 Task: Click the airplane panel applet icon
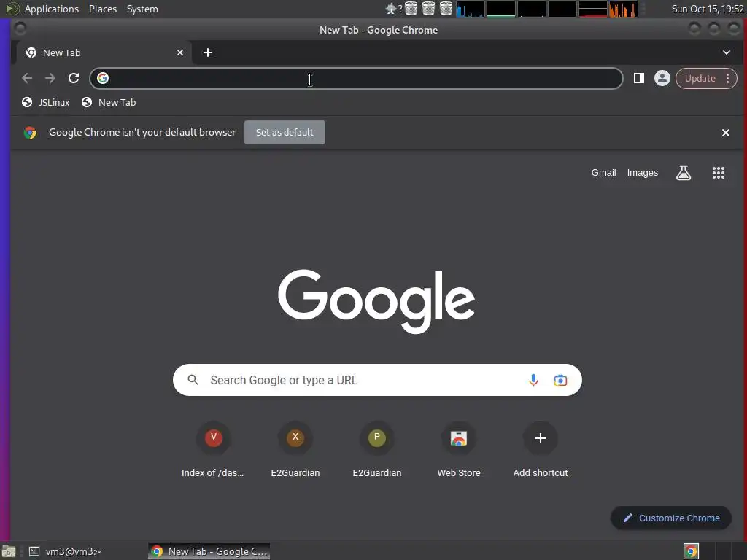(391, 9)
